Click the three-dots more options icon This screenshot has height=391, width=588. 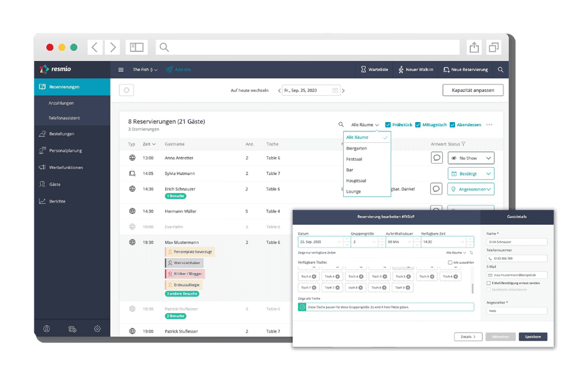(x=489, y=125)
